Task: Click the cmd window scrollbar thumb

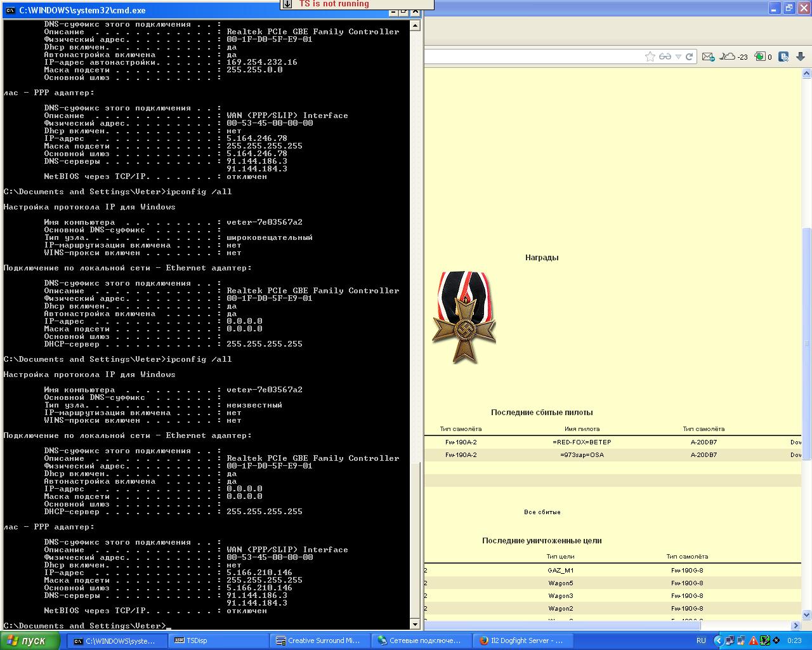Action: point(415,540)
